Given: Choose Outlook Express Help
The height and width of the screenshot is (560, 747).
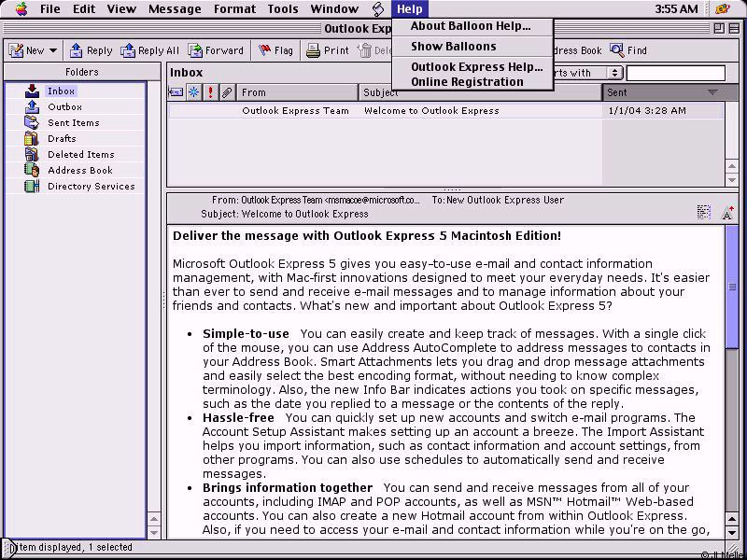Looking at the screenshot, I should [x=477, y=66].
